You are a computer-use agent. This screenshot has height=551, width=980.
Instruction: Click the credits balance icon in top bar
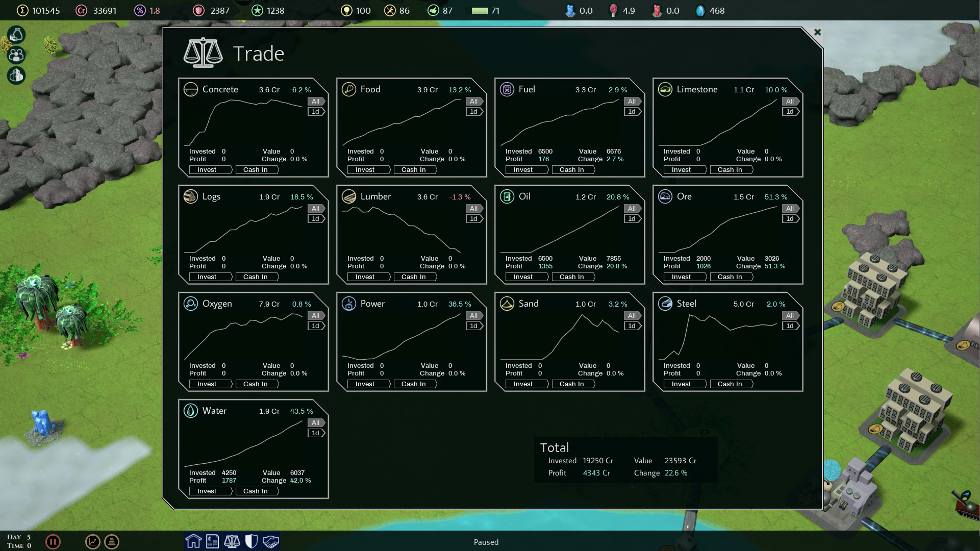pyautogui.click(x=81, y=11)
